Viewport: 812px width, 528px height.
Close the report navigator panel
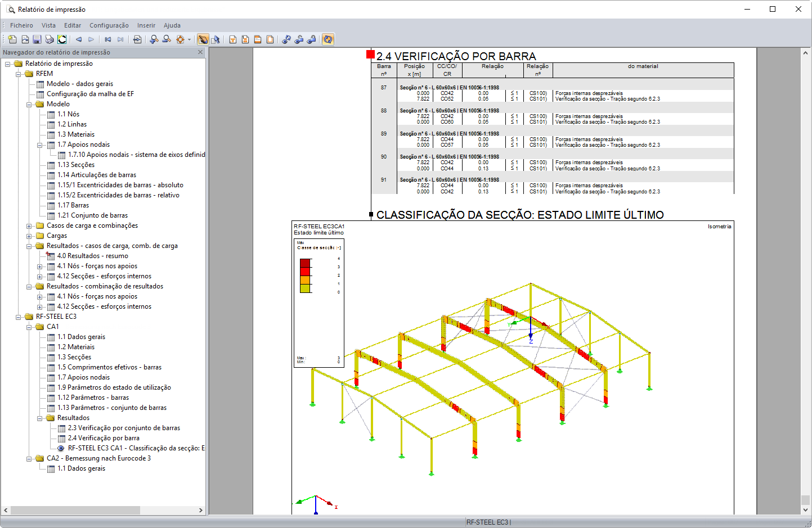[x=200, y=52]
